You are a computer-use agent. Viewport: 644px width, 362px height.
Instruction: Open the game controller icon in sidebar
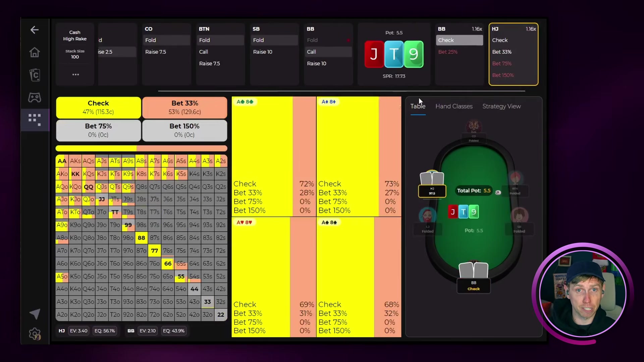coord(35,98)
